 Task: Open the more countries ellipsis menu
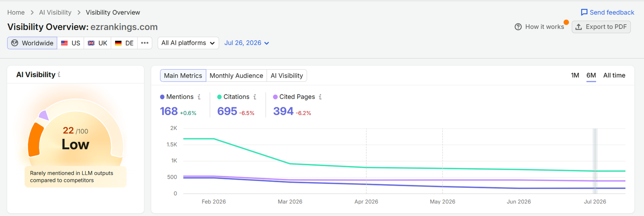[145, 43]
